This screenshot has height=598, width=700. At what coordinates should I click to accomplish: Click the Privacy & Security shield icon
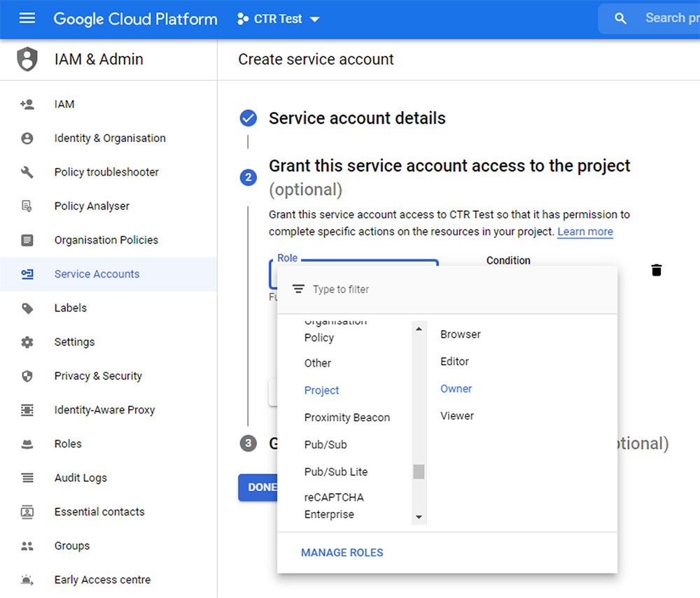click(x=27, y=376)
